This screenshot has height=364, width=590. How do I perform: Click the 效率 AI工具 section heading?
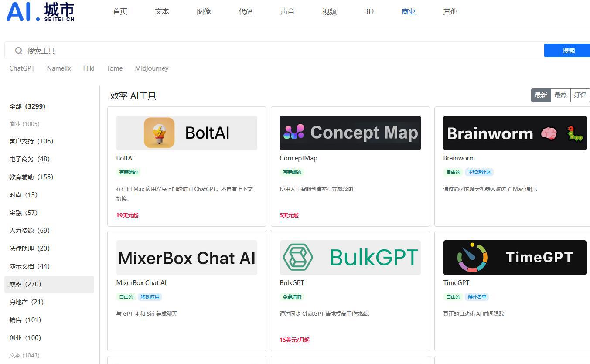click(x=133, y=96)
